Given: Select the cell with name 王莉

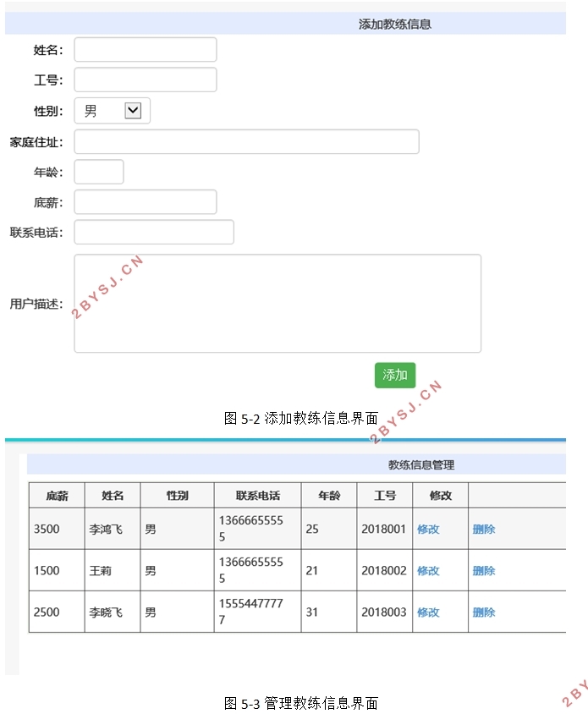Looking at the screenshot, I should pyautogui.click(x=113, y=570).
